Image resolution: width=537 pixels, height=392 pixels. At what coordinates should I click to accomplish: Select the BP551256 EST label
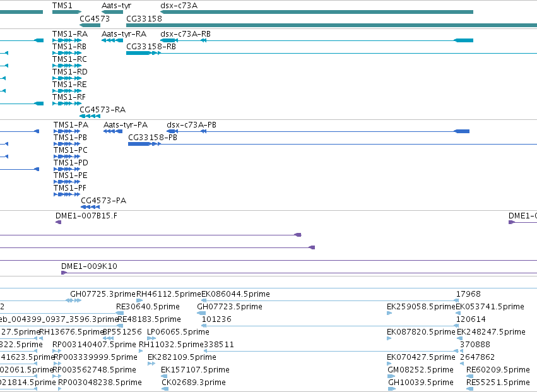[122, 332]
